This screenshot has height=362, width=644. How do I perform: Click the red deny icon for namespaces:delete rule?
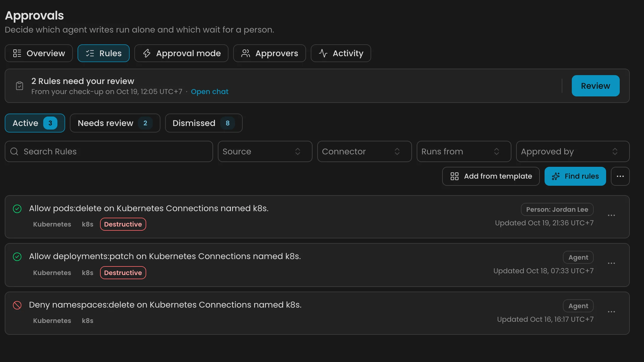pos(17,305)
